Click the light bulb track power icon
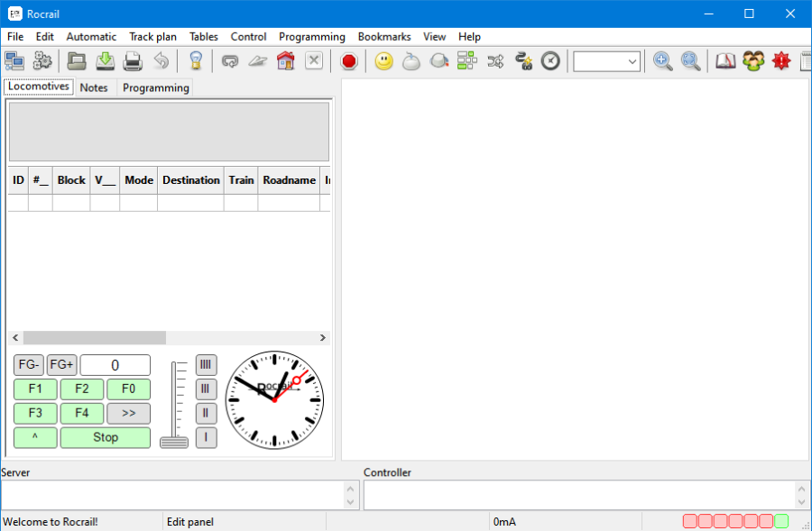The height and width of the screenshot is (531, 812). coord(195,61)
